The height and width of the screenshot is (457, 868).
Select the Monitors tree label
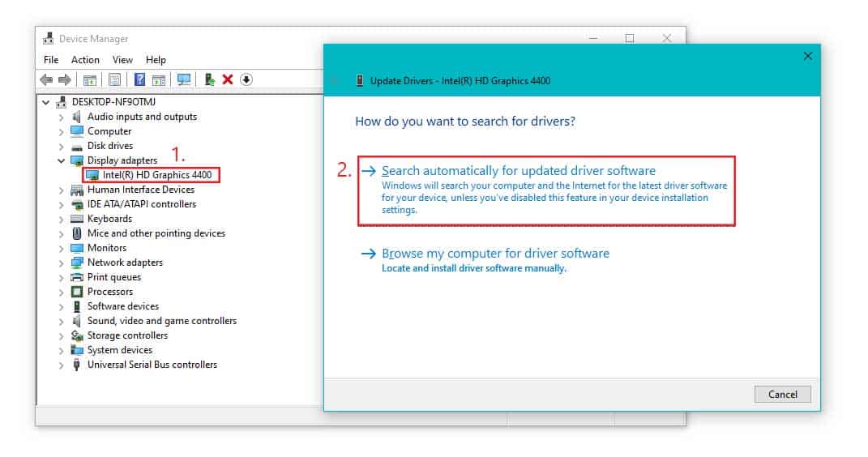click(107, 248)
